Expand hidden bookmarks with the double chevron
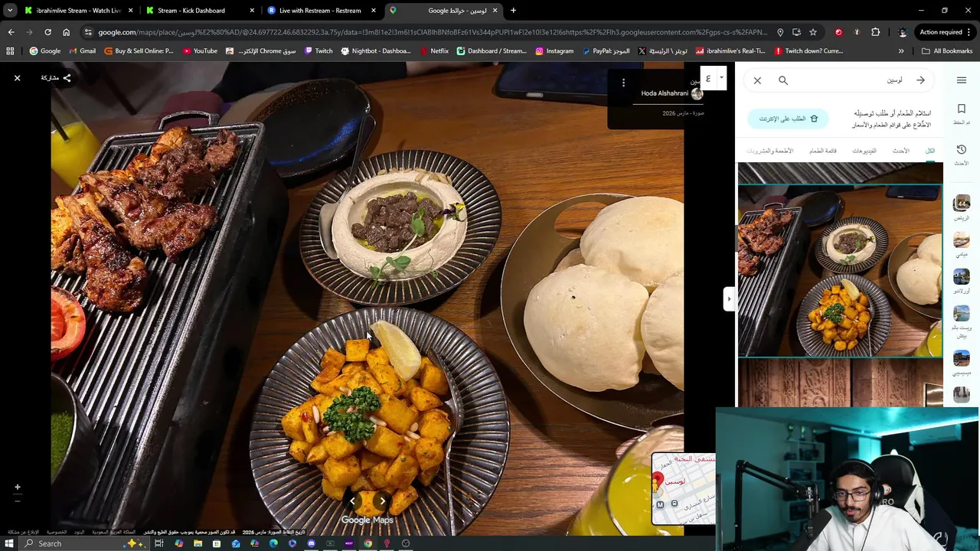The image size is (980, 551). 901,51
